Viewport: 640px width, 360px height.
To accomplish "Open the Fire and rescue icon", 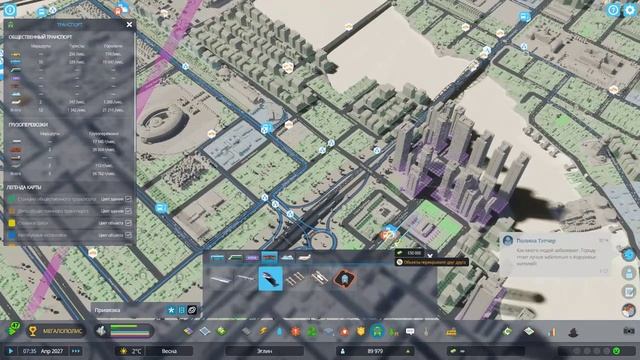I will pos(344,331).
